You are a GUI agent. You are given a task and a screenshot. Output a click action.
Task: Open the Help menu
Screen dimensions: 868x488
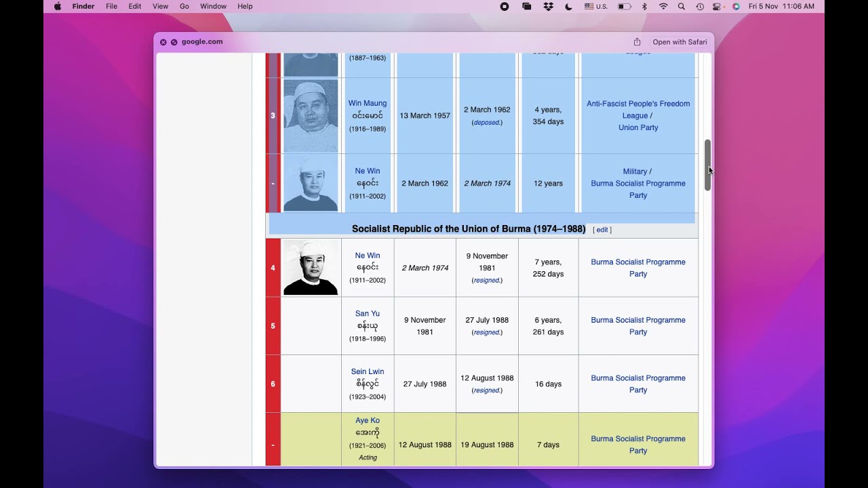pyautogui.click(x=245, y=6)
